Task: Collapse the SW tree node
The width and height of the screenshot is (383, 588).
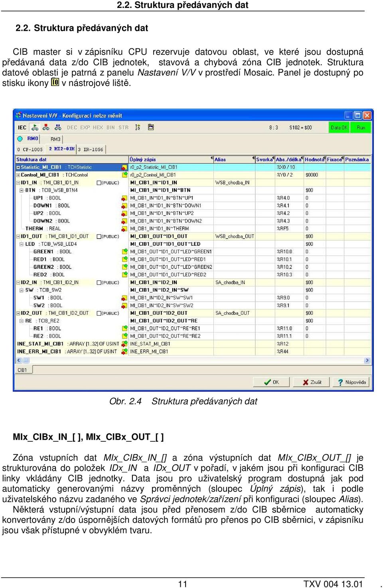Action: (22, 290)
